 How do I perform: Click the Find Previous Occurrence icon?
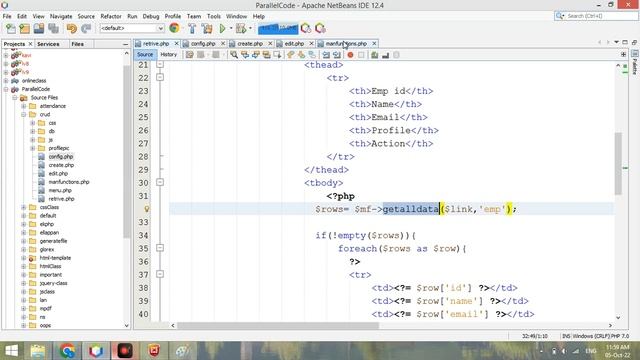(245, 55)
